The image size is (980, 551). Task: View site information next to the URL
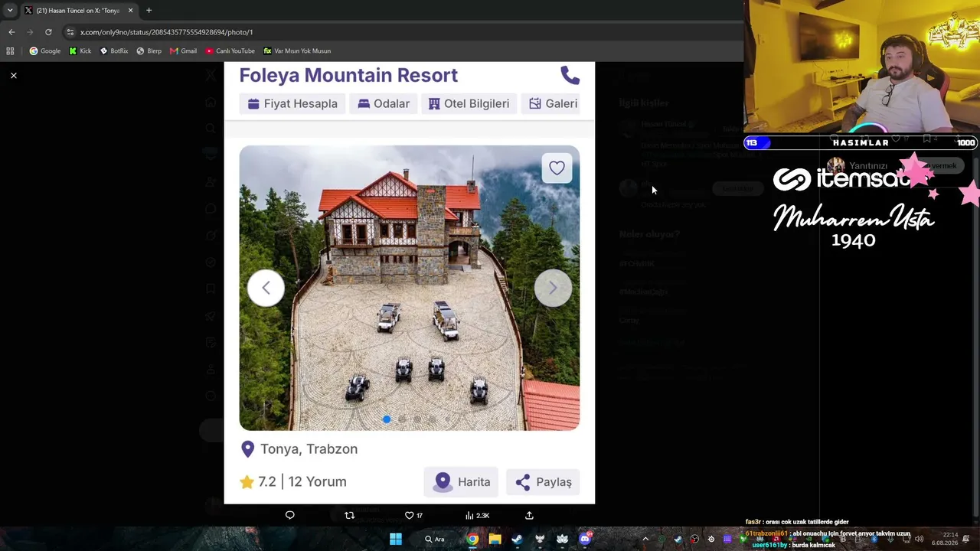[70, 32]
